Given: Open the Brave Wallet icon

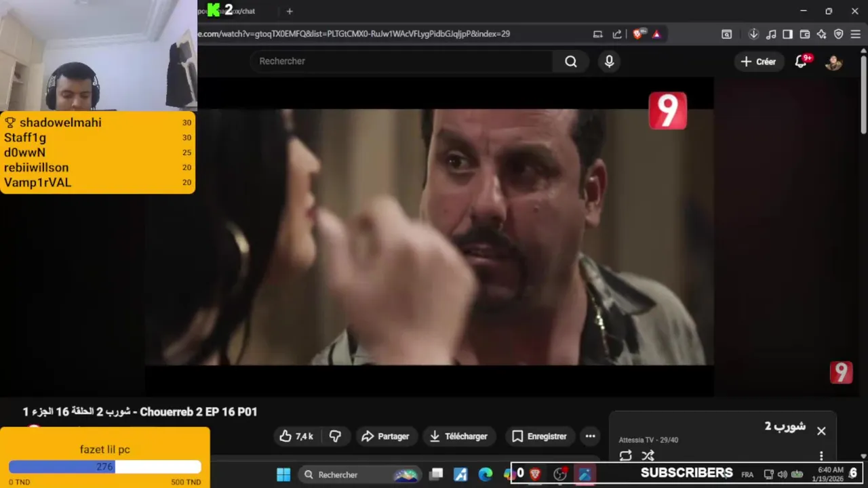Looking at the screenshot, I should click(x=805, y=34).
